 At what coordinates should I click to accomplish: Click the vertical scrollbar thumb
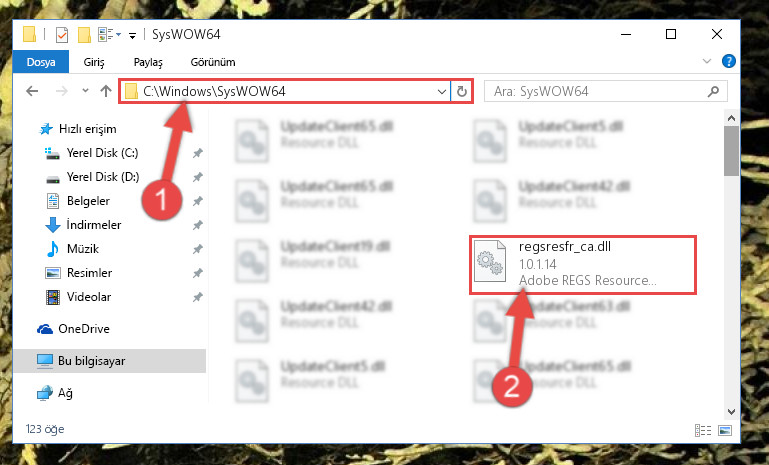point(731,151)
